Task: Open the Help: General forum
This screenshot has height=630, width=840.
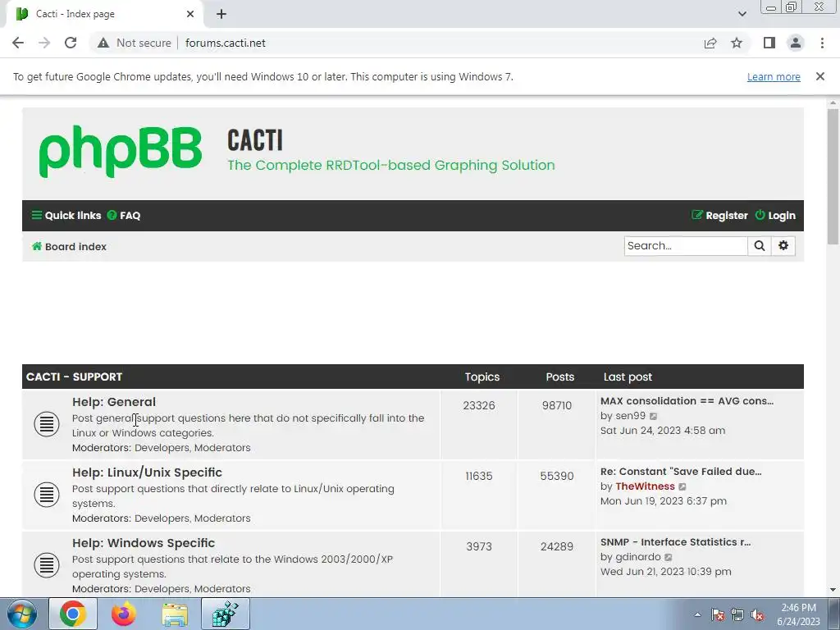Action: (x=114, y=402)
